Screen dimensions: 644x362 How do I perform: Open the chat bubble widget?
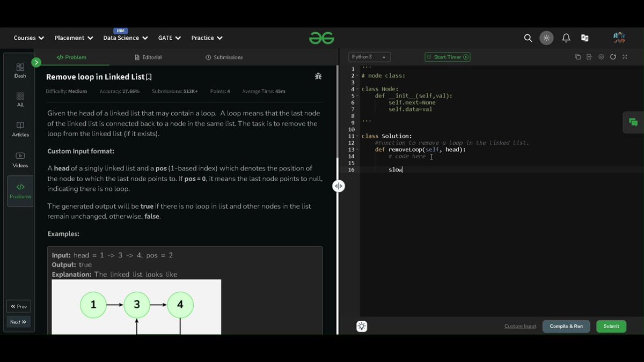pos(633,122)
